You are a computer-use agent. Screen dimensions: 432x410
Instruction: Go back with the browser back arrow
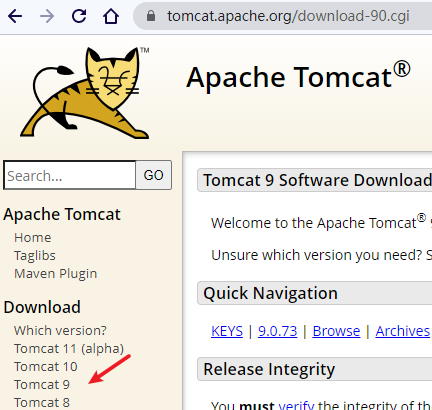15,16
